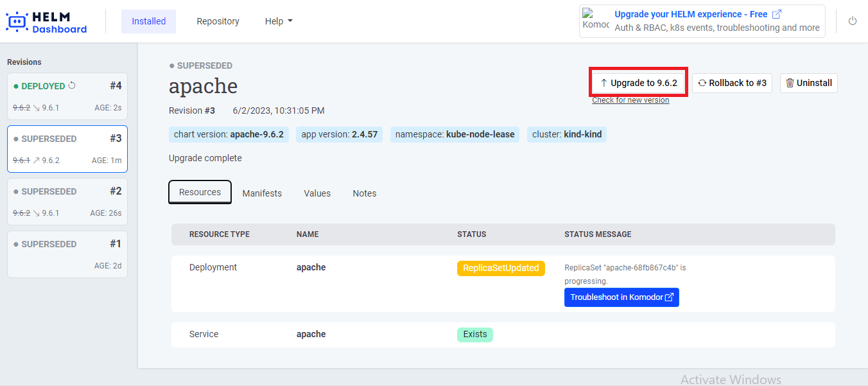The height and width of the screenshot is (386, 868).
Task: Click the trash icon on Uninstall
Action: (x=790, y=83)
